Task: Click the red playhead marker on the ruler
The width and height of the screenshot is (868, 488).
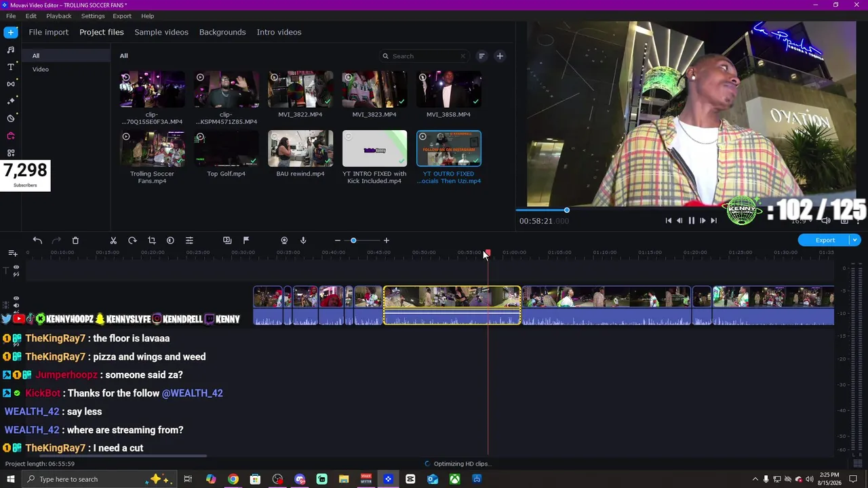Action: [x=487, y=253]
